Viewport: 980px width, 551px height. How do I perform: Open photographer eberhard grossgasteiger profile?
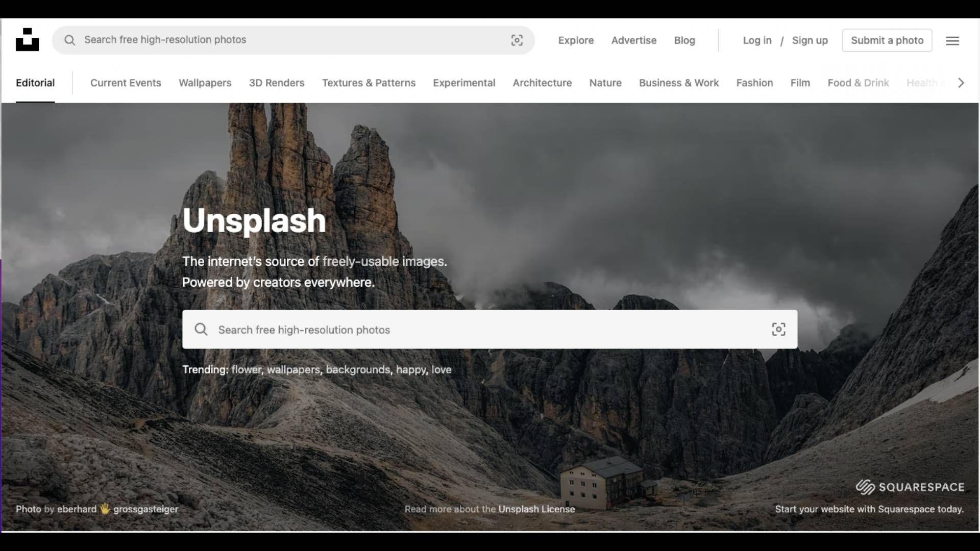pyautogui.click(x=117, y=509)
